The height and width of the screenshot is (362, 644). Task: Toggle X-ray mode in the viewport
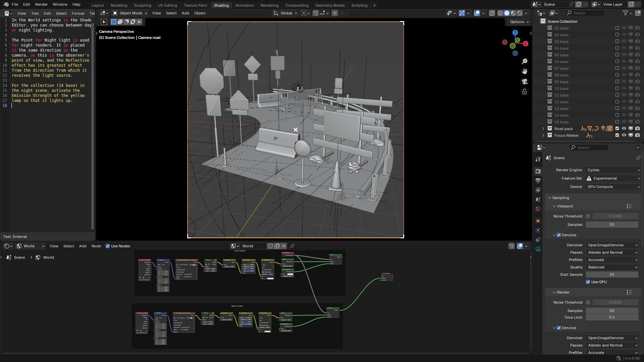pyautogui.click(x=492, y=13)
